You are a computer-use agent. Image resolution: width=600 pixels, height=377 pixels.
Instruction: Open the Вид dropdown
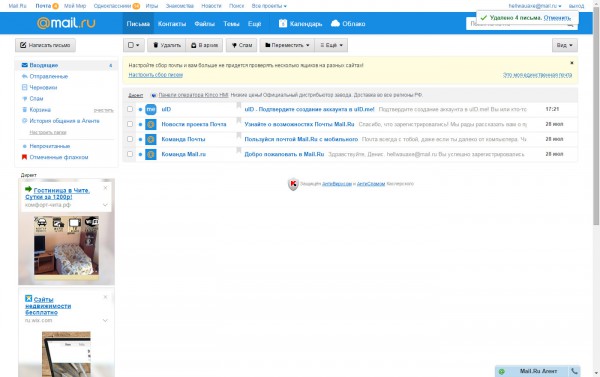pos(564,45)
